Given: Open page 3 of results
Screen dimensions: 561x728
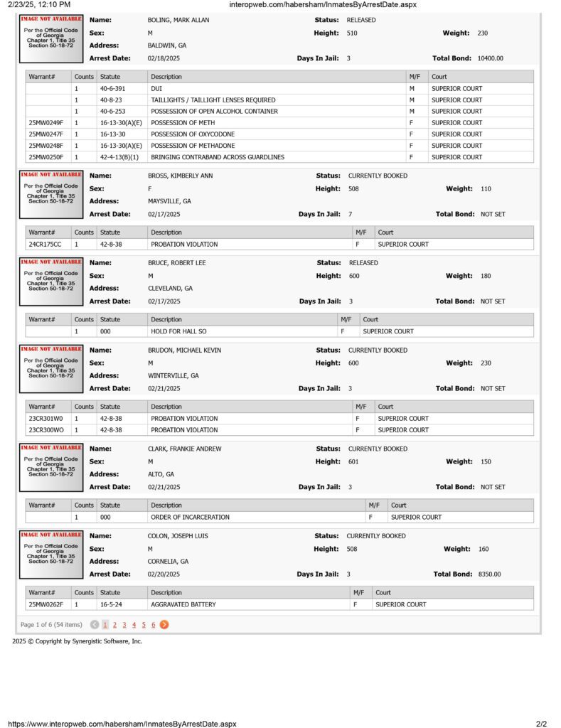Looking at the screenshot, I should (124, 625).
